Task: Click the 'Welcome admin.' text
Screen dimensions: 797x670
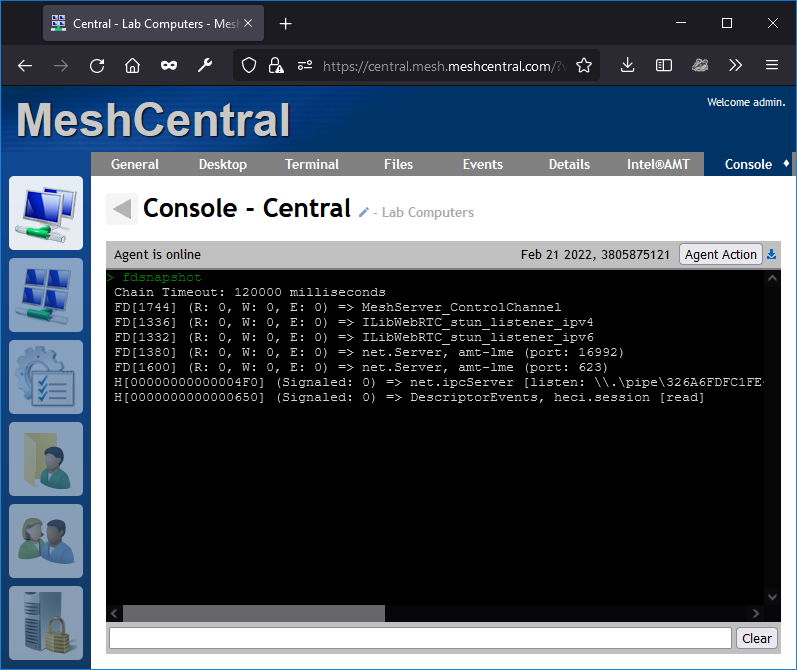Action: point(746,102)
